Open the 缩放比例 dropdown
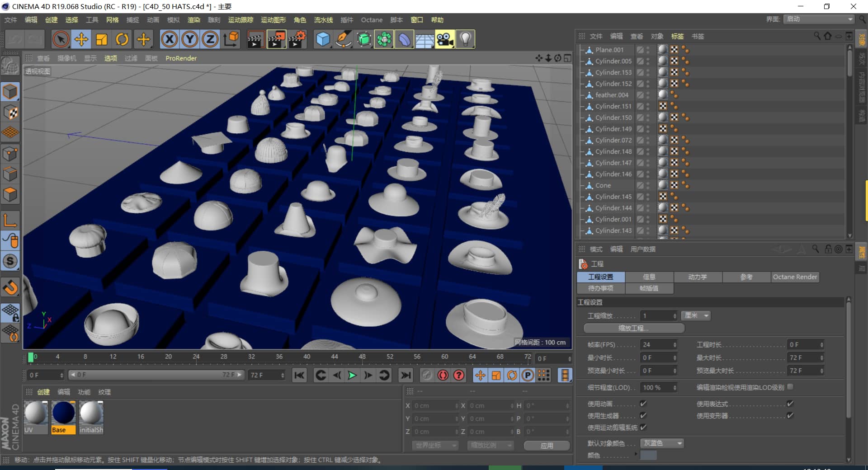The image size is (868, 470). point(491,446)
